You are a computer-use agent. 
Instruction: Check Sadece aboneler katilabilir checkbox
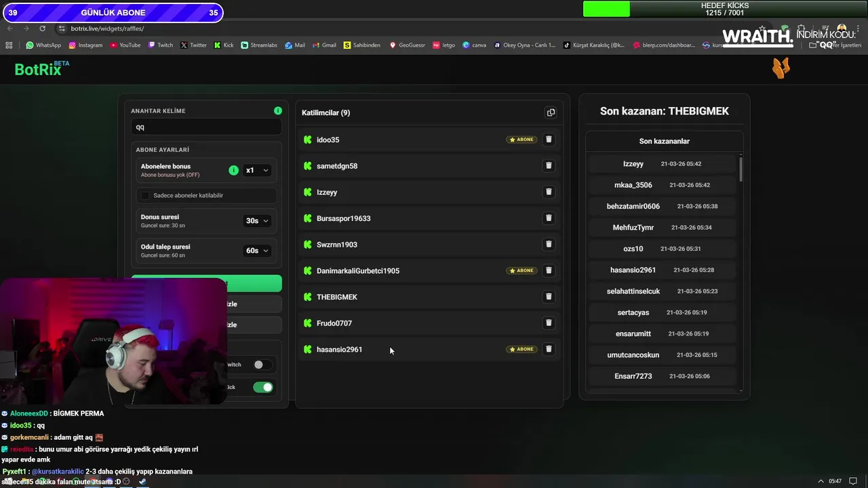pyautogui.click(x=144, y=195)
